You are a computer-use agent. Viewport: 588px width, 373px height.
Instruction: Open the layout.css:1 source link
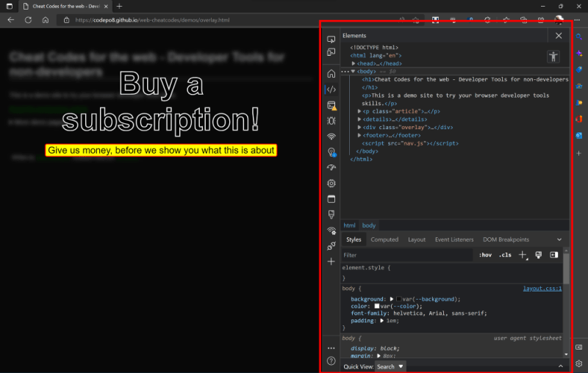tap(542, 289)
